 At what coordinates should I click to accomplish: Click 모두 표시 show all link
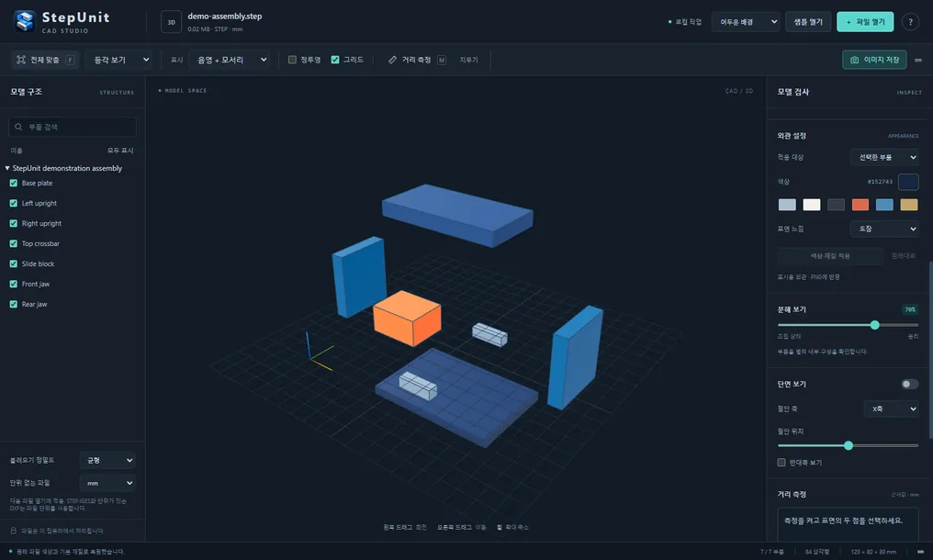pos(120,151)
